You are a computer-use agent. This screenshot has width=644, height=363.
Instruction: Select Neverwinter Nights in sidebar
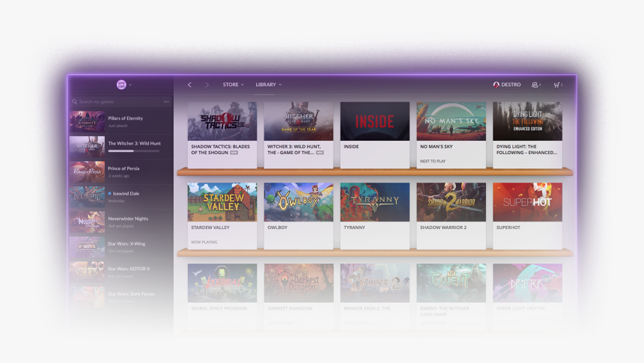pos(121,222)
